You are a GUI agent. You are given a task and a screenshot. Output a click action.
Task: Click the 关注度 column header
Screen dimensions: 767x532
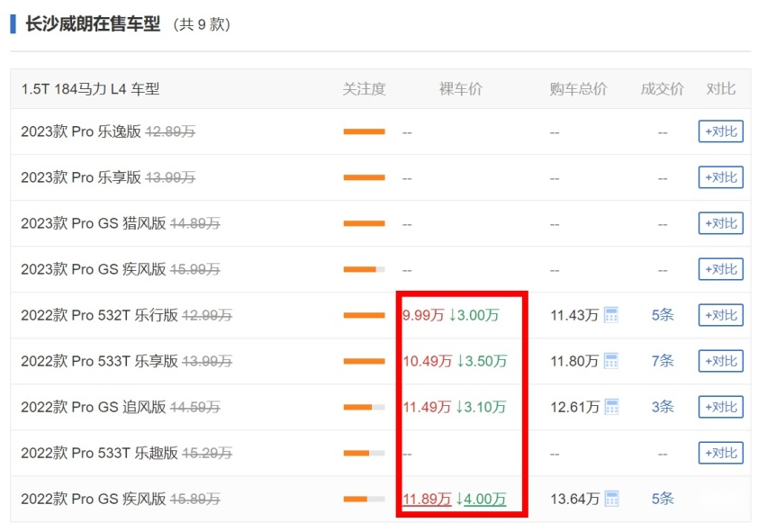pos(364,89)
